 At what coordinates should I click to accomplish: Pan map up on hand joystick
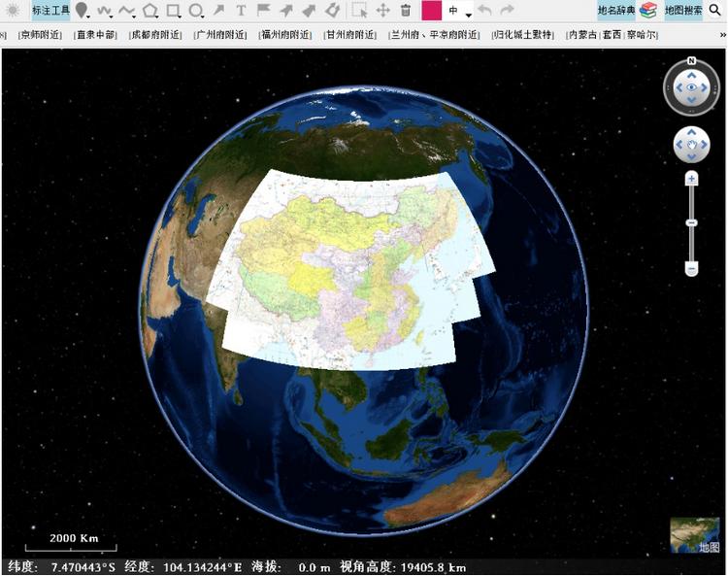coord(691,132)
